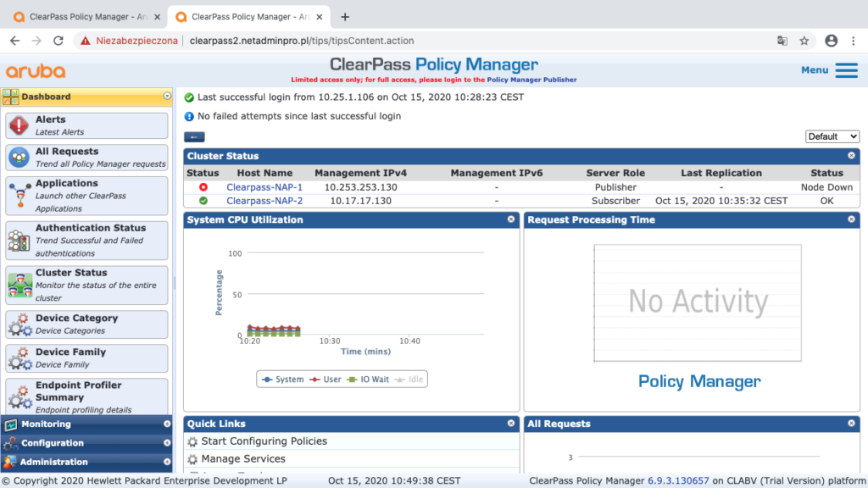Click the not-secure warning triangle icon
Viewport: 868px width, 488px height.
click(x=86, y=41)
